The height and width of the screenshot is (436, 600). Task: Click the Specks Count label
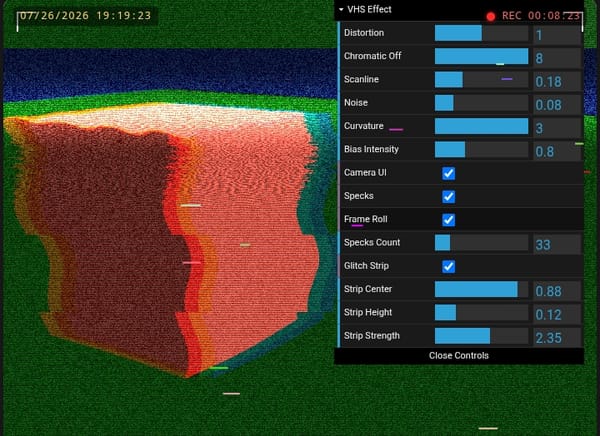click(x=372, y=243)
